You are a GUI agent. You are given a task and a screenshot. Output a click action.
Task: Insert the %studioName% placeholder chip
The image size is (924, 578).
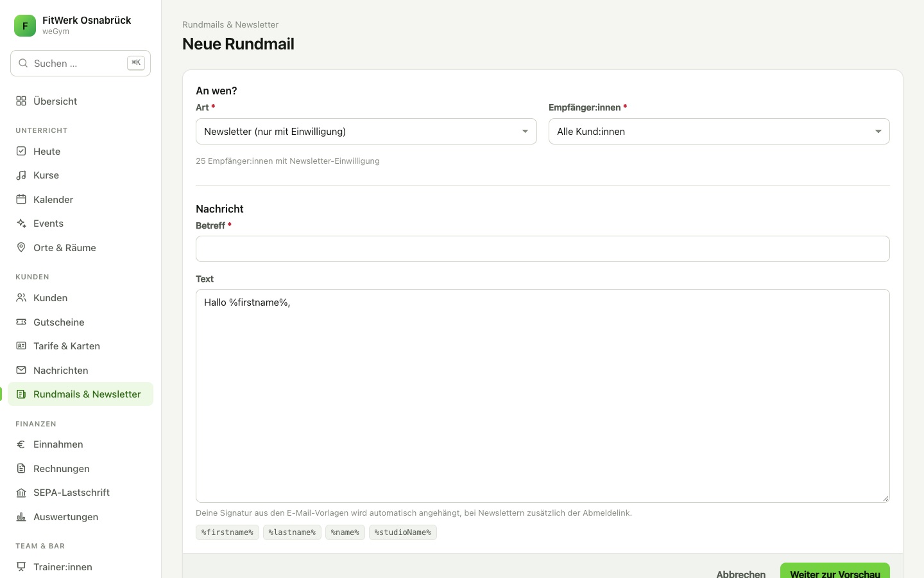[403, 532]
